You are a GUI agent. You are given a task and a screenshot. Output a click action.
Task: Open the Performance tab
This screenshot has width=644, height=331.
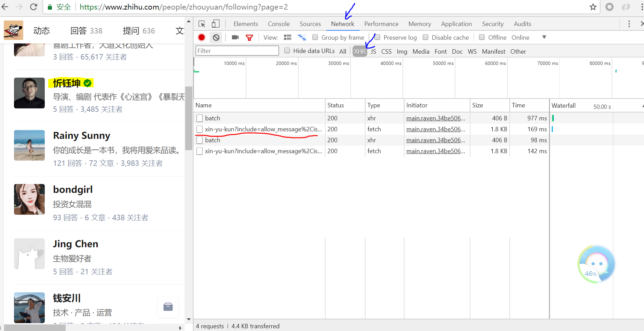coord(381,24)
